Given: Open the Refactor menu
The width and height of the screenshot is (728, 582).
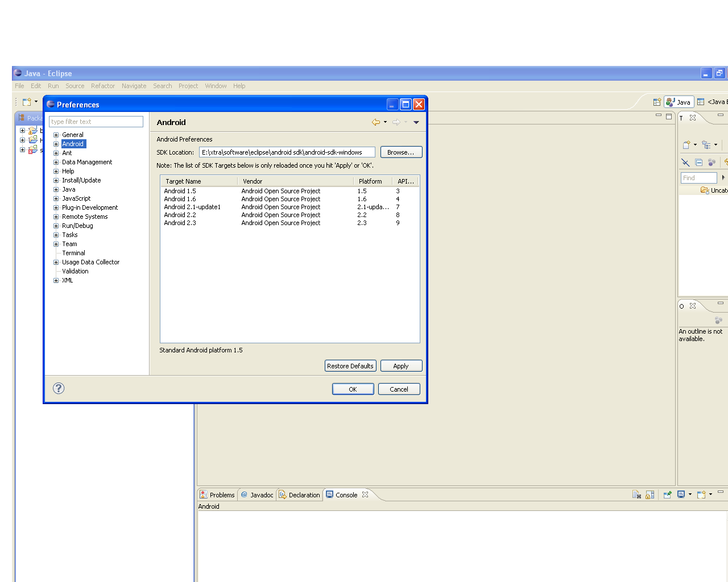Looking at the screenshot, I should 103,86.
